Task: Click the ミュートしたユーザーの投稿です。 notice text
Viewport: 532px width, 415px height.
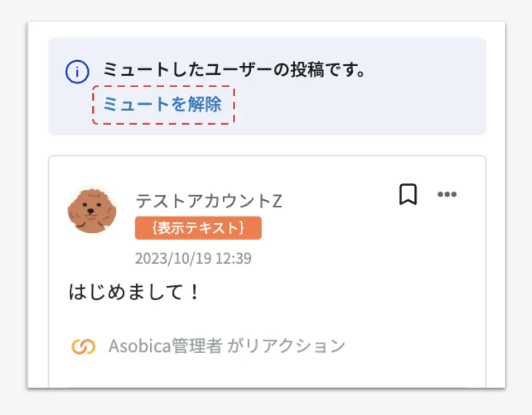Action: coord(235,71)
